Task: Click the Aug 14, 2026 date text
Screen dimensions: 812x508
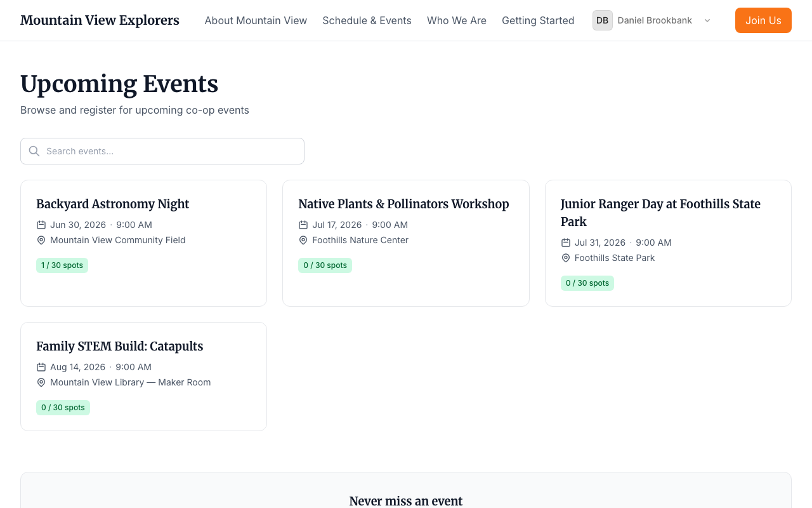Action: pos(78,367)
